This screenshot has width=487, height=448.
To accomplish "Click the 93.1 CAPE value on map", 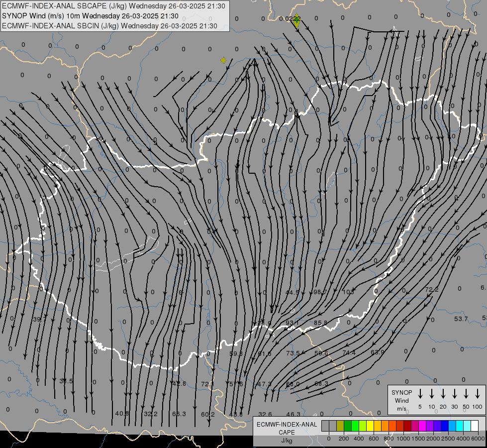I will click(x=292, y=323).
